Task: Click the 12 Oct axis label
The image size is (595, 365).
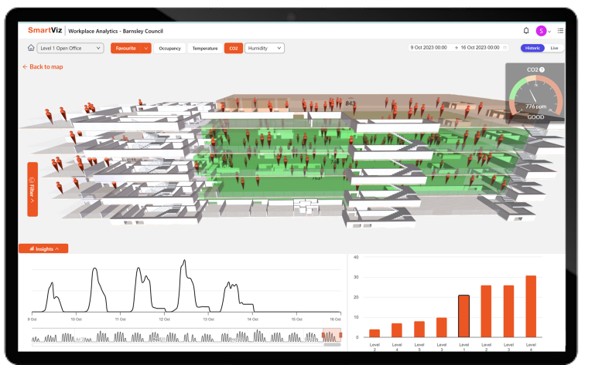Action: point(164,319)
